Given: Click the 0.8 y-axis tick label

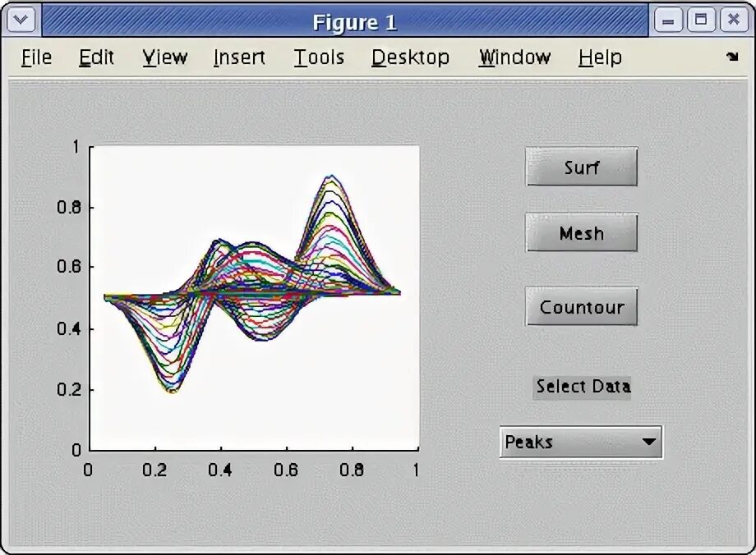Looking at the screenshot, I should coord(69,208).
